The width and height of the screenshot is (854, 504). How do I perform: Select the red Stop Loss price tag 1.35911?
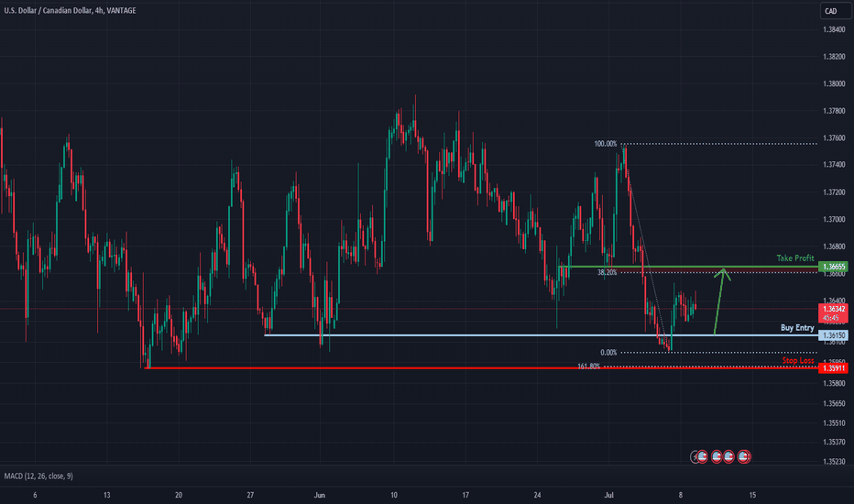point(833,368)
